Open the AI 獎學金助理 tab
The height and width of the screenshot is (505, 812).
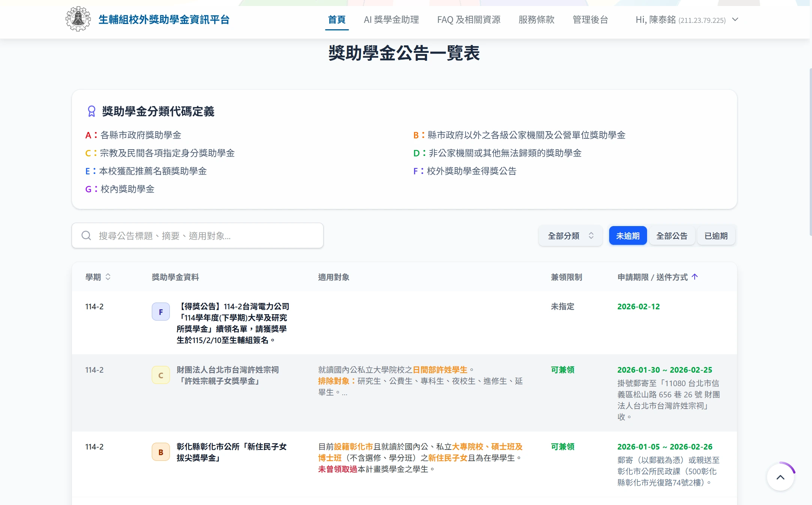coord(391,19)
